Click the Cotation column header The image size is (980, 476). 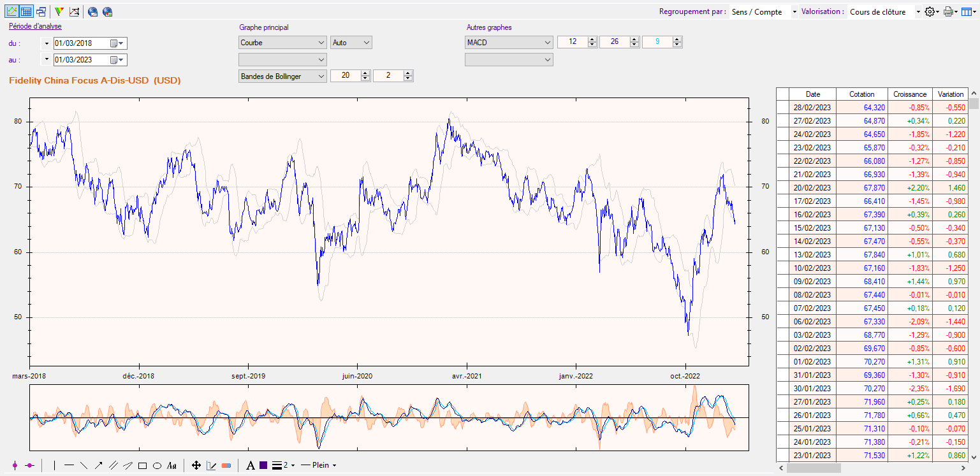(861, 94)
